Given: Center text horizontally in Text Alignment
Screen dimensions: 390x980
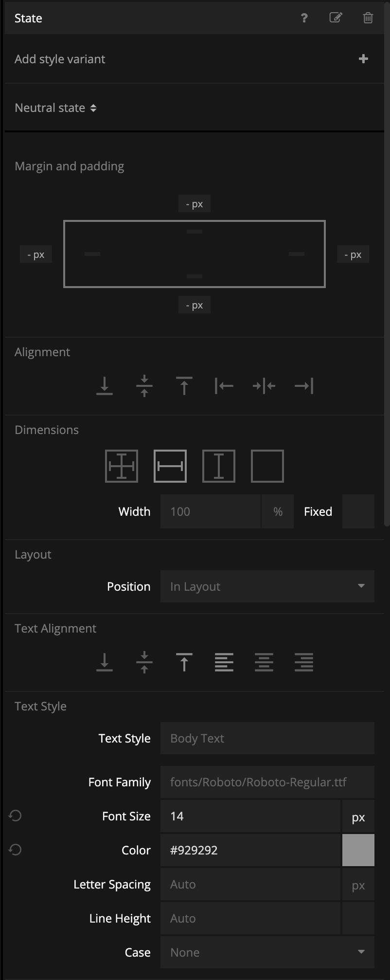Looking at the screenshot, I should click(x=264, y=662).
